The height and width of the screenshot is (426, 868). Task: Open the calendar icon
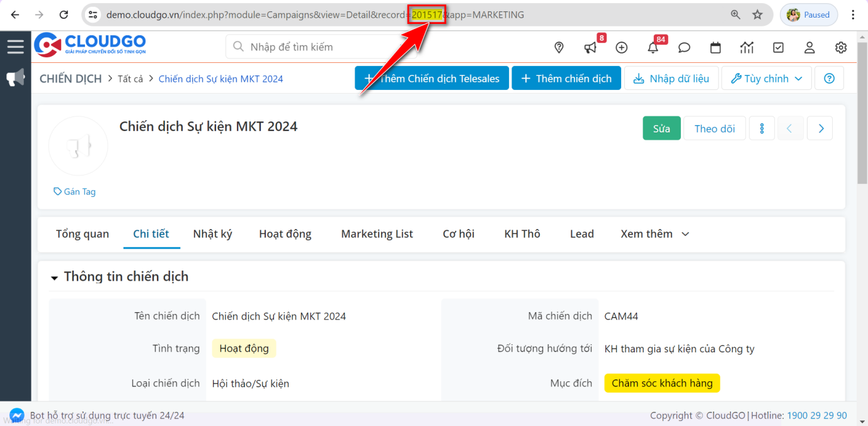coord(716,47)
